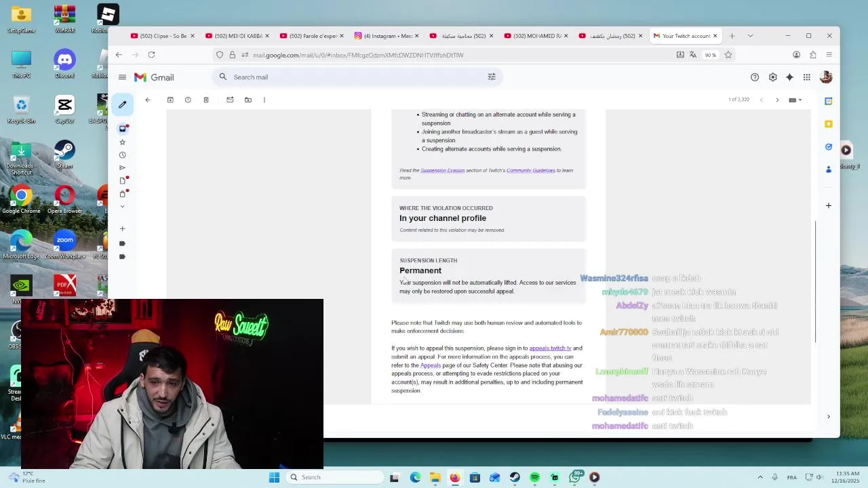This screenshot has height=488, width=868.
Task: List all tabs dropdown arrow
Action: [x=750, y=36]
